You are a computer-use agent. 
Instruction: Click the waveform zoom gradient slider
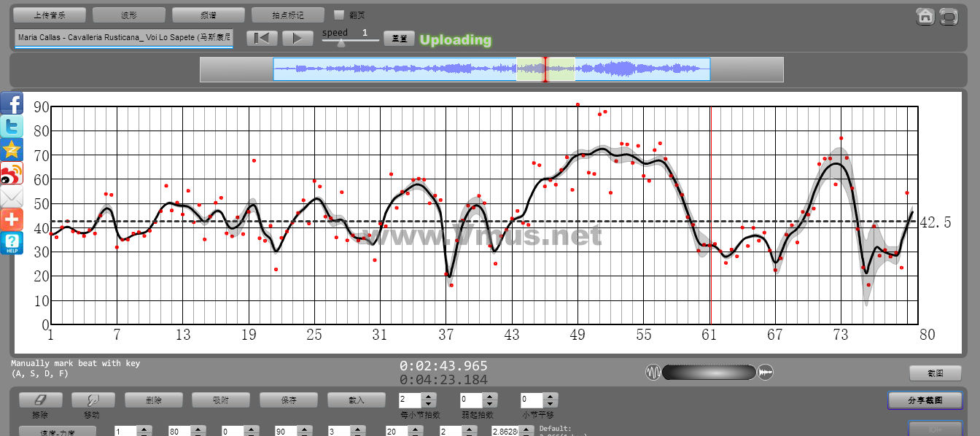pyautogui.click(x=709, y=373)
